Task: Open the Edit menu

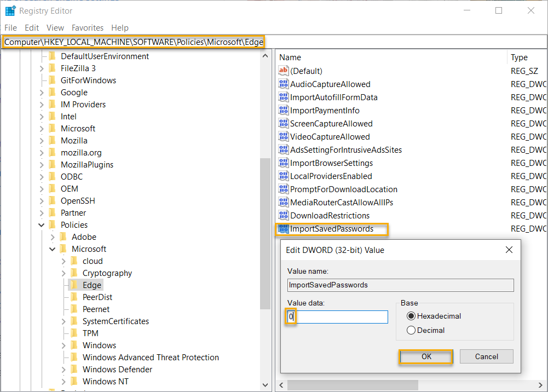Action: point(32,27)
